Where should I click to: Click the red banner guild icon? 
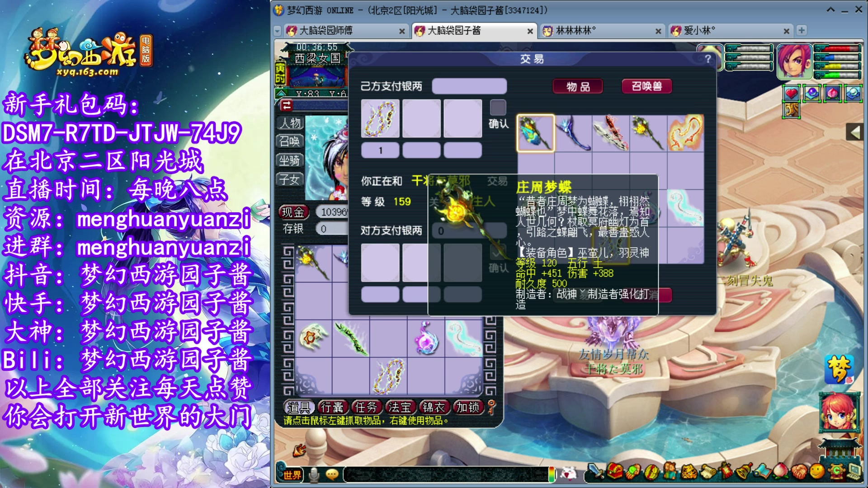point(726,471)
